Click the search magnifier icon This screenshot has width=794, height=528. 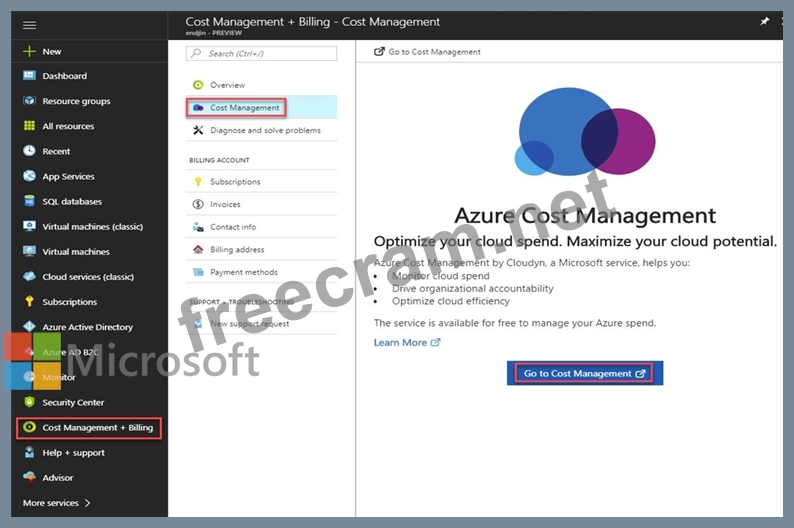[x=196, y=53]
